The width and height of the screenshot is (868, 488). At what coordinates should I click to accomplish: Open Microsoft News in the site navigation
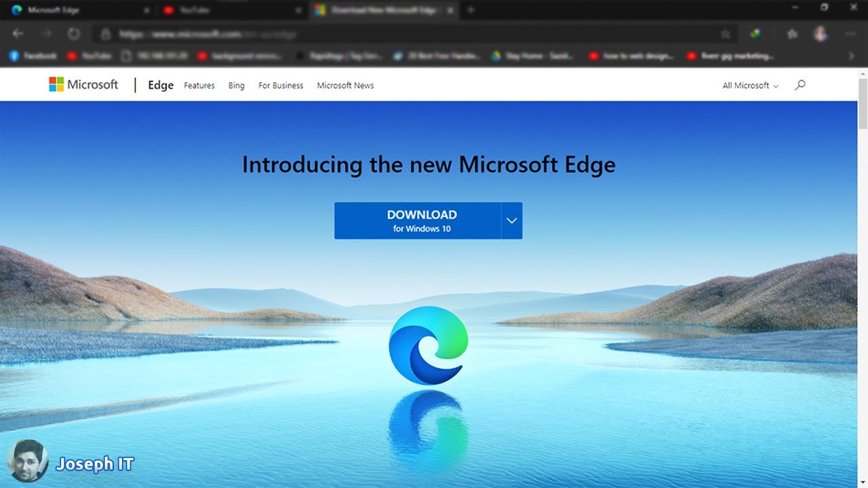click(346, 85)
